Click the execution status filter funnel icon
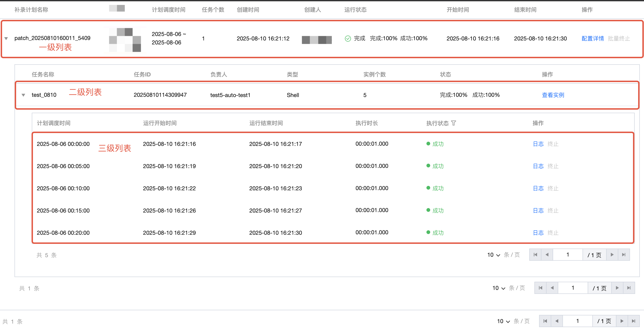Screen dimensions: 644x332 pos(454,123)
